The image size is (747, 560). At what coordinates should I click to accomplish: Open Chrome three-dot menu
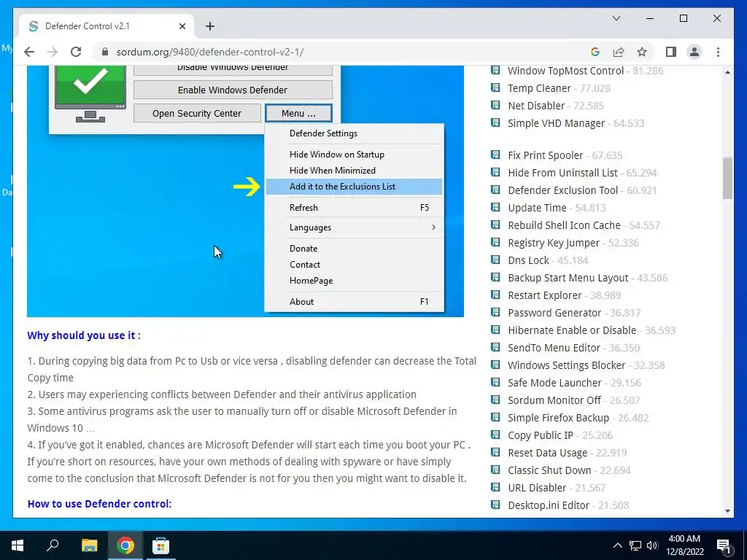(718, 52)
